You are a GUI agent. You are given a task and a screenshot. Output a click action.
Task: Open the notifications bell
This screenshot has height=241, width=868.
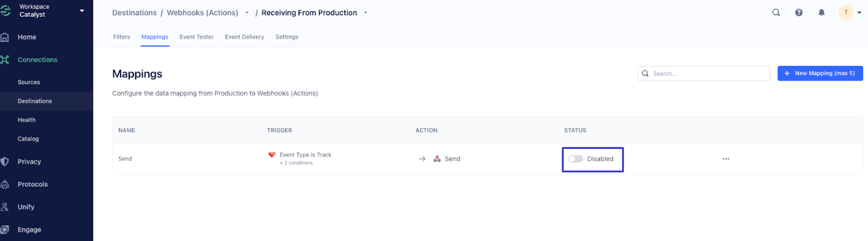[821, 12]
